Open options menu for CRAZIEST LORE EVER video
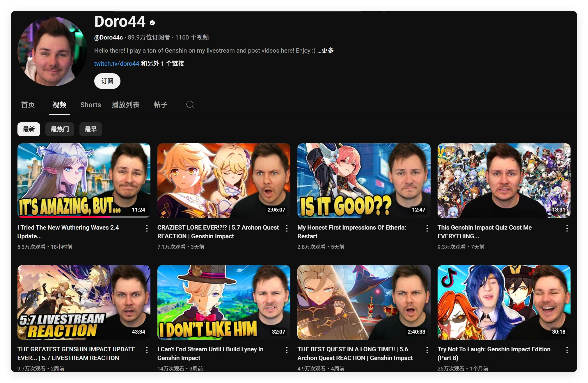The height and width of the screenshot is (383, 588). pyautogui.click(x=287, y=228)
